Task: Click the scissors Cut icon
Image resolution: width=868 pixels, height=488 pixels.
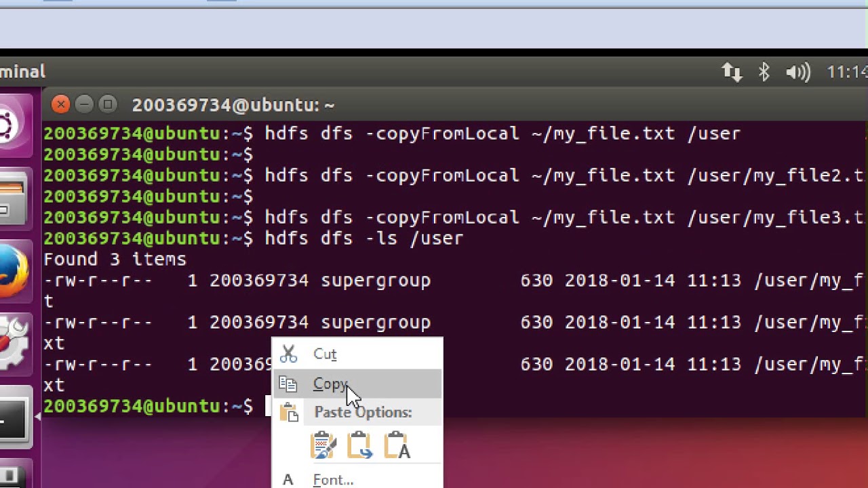Action: pyautogui.click(x=288, y=354)
